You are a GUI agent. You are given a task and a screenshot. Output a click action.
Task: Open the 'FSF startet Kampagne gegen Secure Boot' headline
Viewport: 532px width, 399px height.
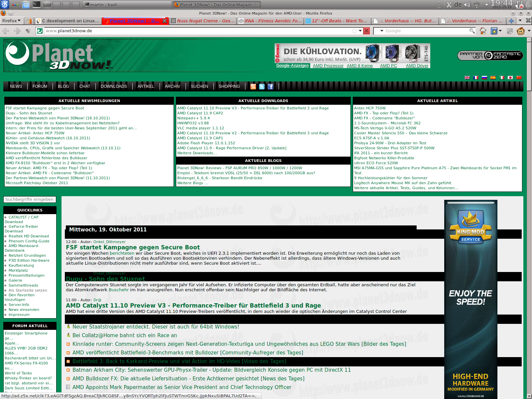[133, 247]
